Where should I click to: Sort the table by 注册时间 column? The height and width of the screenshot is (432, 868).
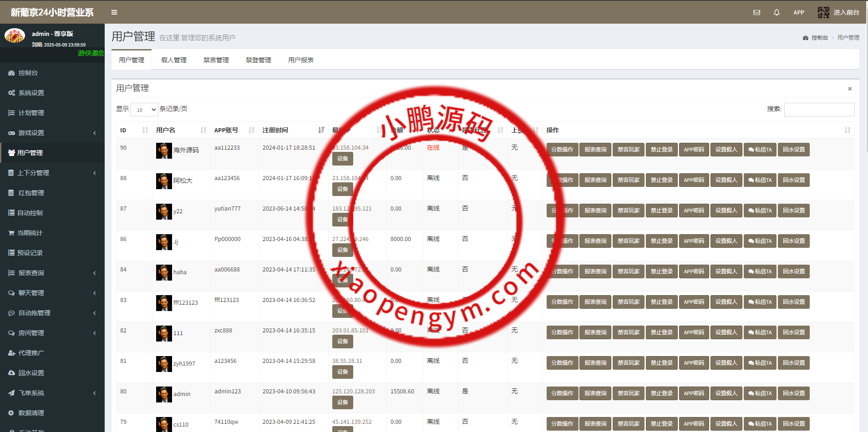pos(321,130)
